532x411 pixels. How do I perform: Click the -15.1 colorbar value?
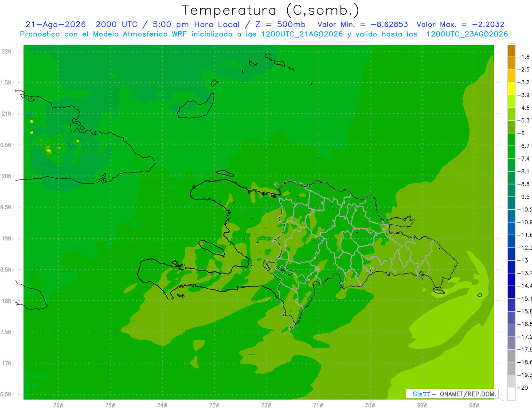click(524, 298)
